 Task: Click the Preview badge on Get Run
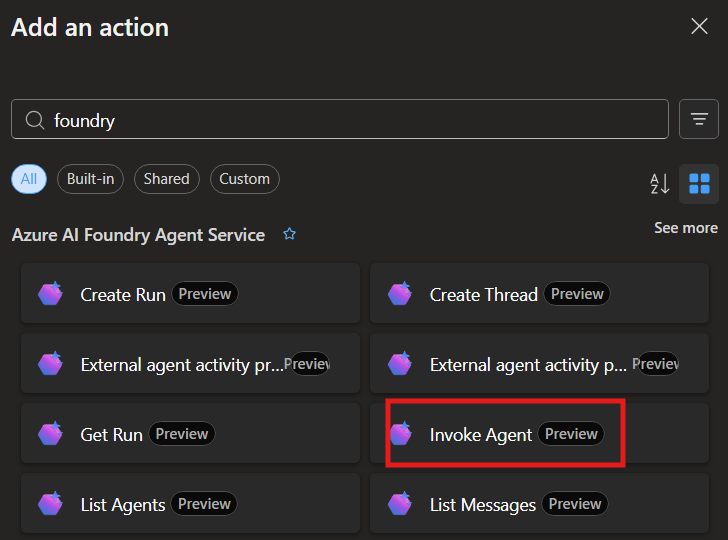click(182, 434)
